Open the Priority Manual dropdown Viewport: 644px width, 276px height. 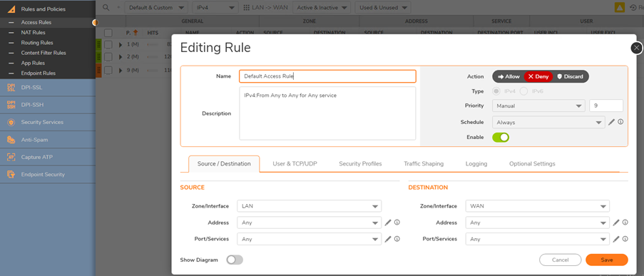(538, 106)
